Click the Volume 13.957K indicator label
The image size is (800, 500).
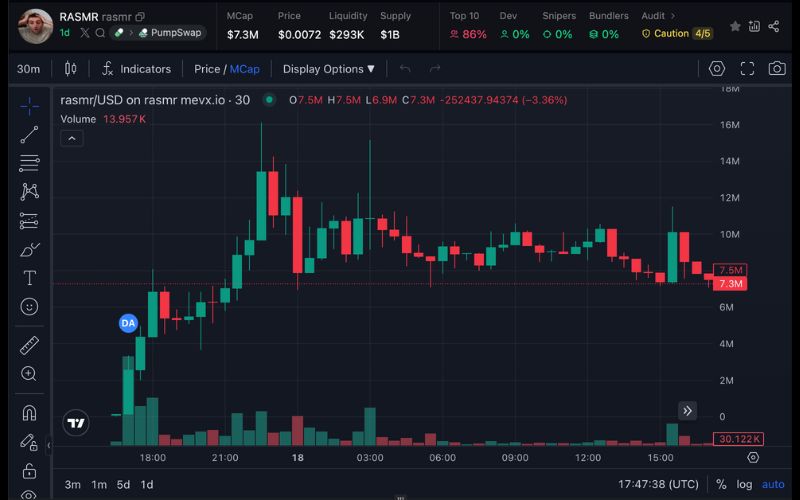coord(103,119)
